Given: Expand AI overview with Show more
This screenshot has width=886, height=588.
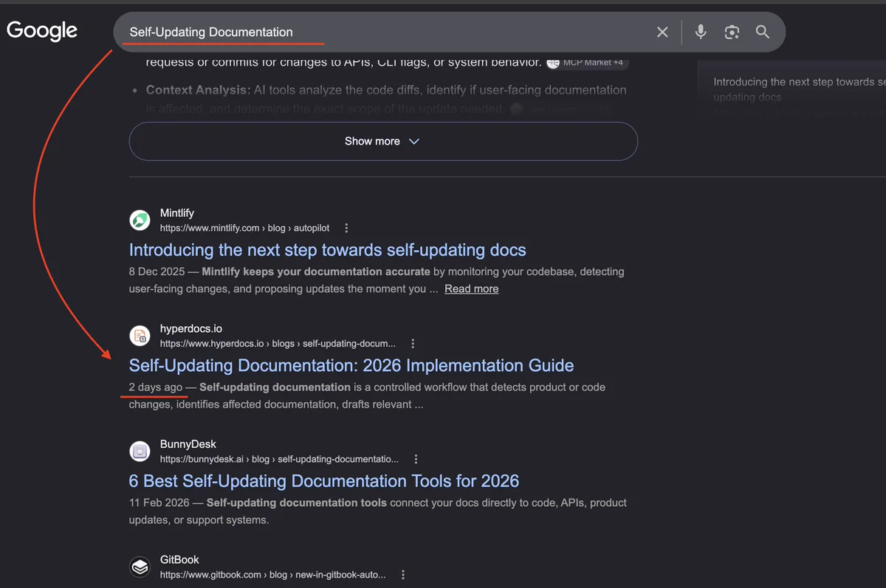Looking at the screenshot, I should pos(383,141).
